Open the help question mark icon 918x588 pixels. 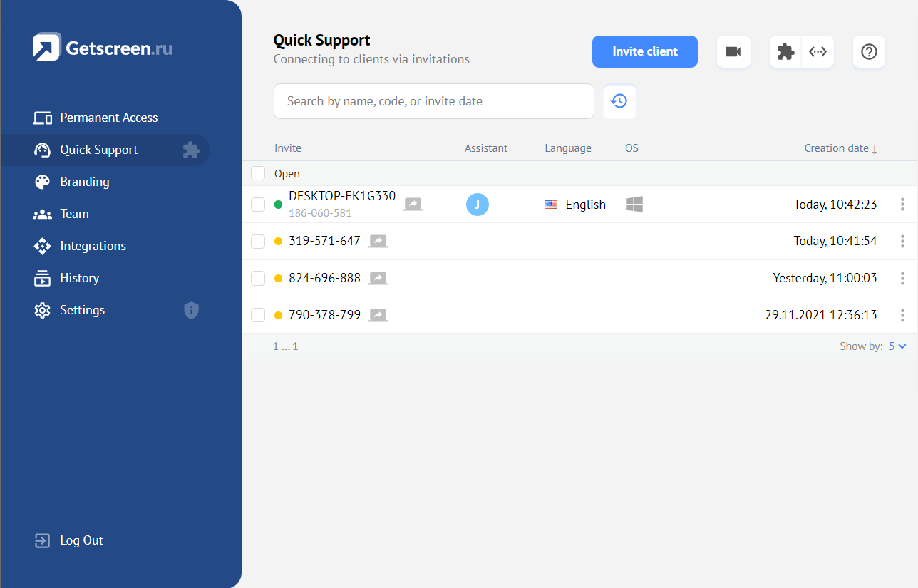click(869, 52)
